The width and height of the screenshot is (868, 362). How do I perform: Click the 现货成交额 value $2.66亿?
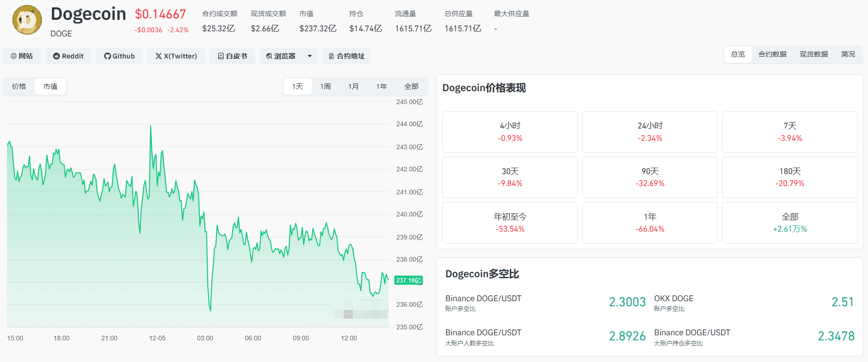265,29
